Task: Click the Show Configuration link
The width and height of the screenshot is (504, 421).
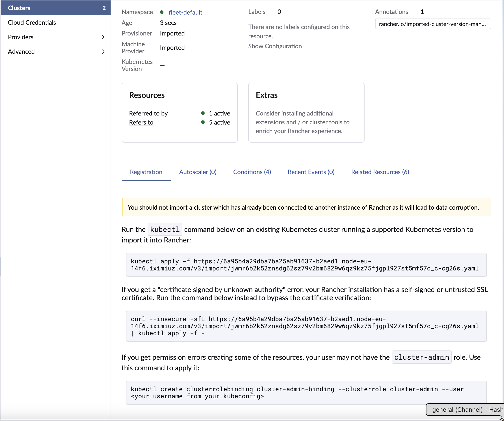Action: [x=275, y=46]
